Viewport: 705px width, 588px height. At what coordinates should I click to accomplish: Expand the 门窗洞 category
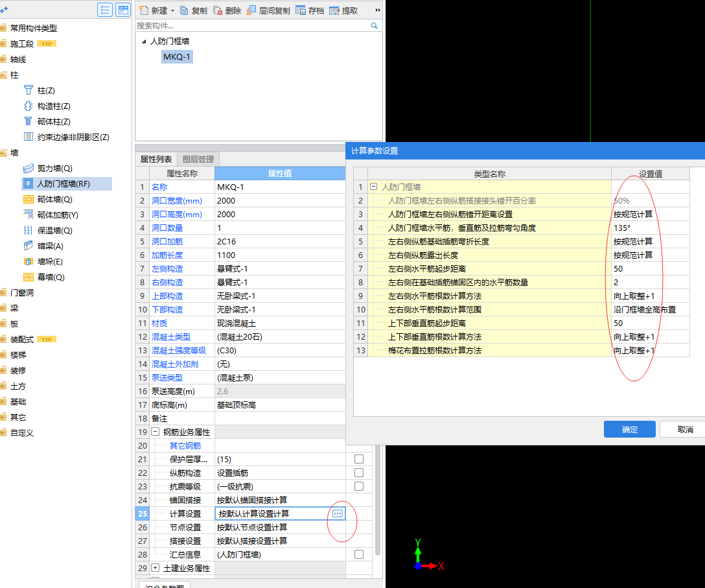[3, 292]
